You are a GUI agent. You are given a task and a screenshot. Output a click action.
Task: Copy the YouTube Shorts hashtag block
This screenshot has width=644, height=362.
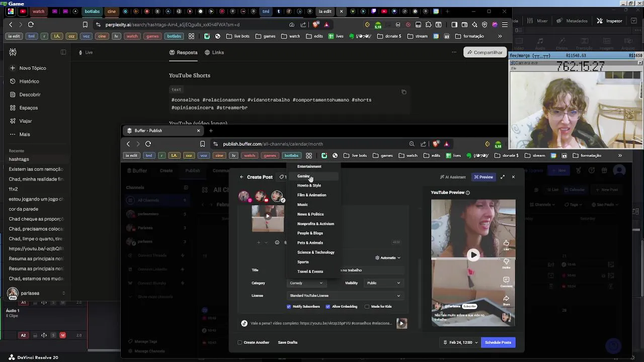point(404,92)
